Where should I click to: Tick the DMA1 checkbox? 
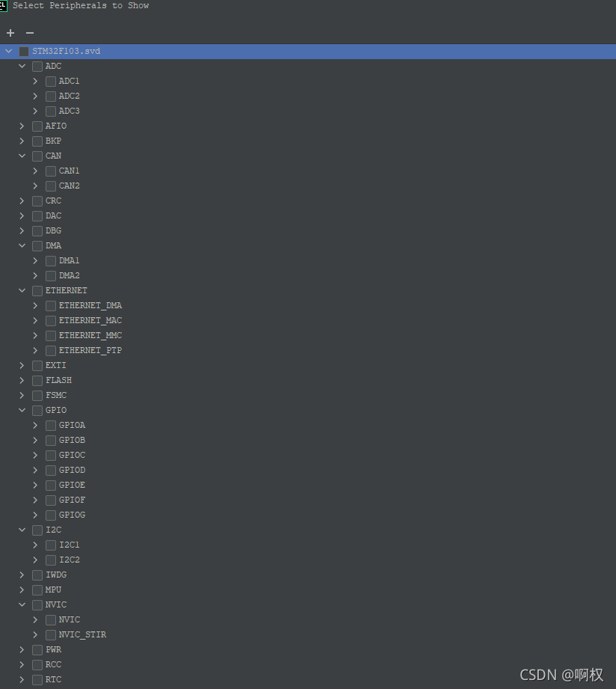[x=51, y=261]
